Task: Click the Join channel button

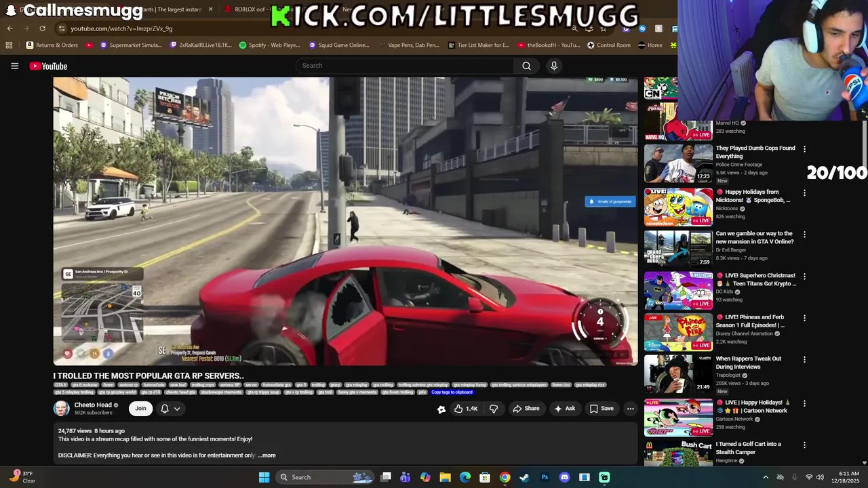Action: 140,409
